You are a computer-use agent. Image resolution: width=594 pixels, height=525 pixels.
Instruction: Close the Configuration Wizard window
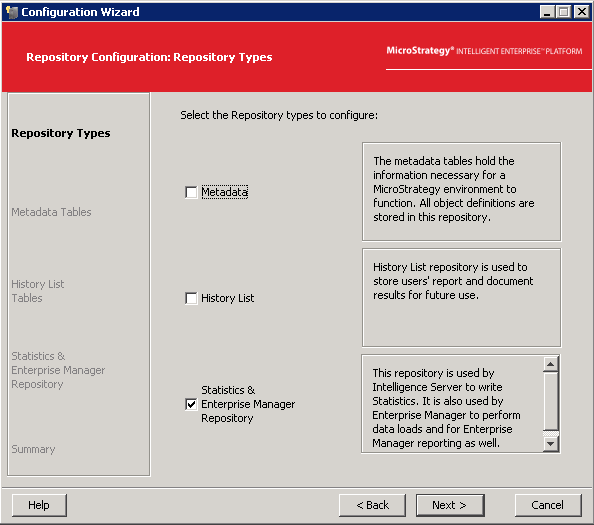[x=581, y=12]
